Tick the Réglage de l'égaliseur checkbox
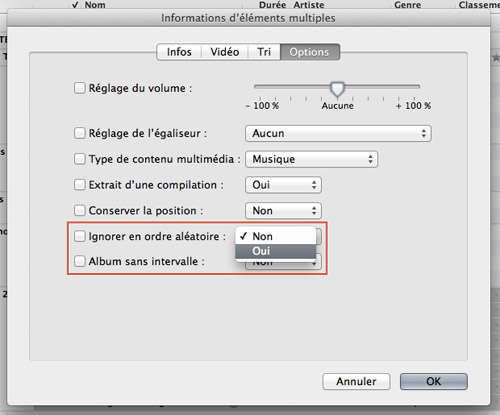This screenshot has height=415, width=500. coord(79,133)
